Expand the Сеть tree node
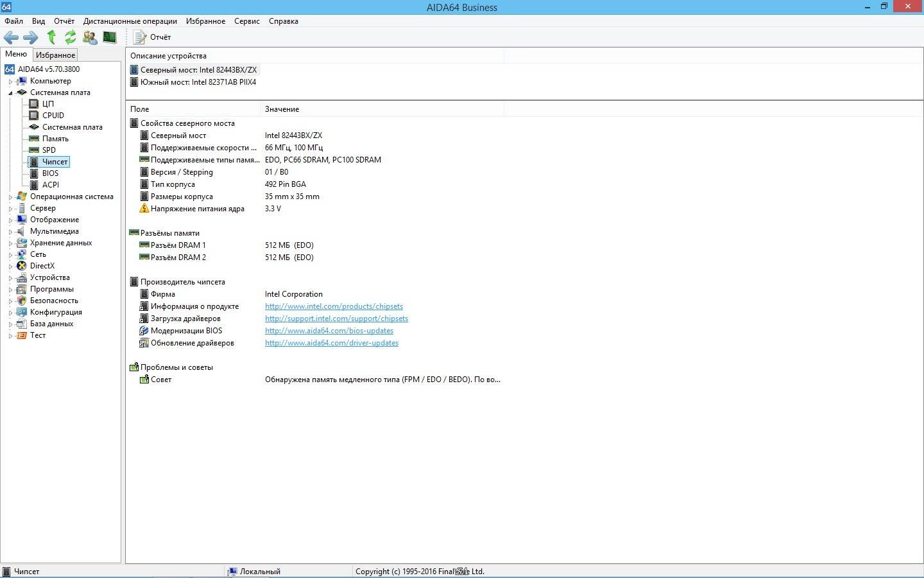 10,255
